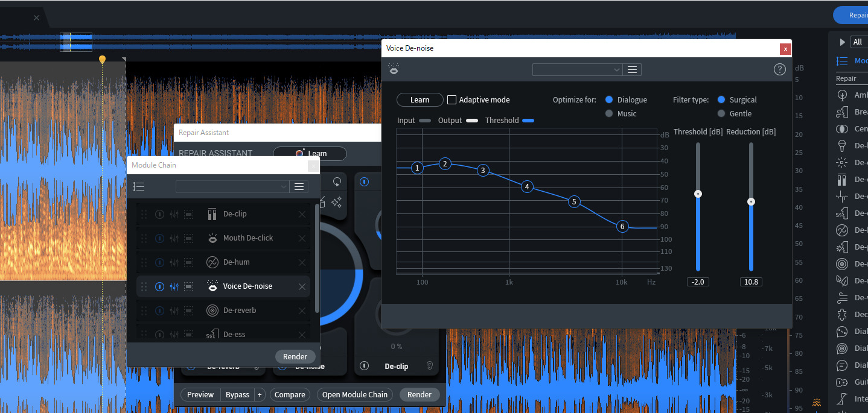
Task: Select threshold curve node 6
Action: pos(622,227)
